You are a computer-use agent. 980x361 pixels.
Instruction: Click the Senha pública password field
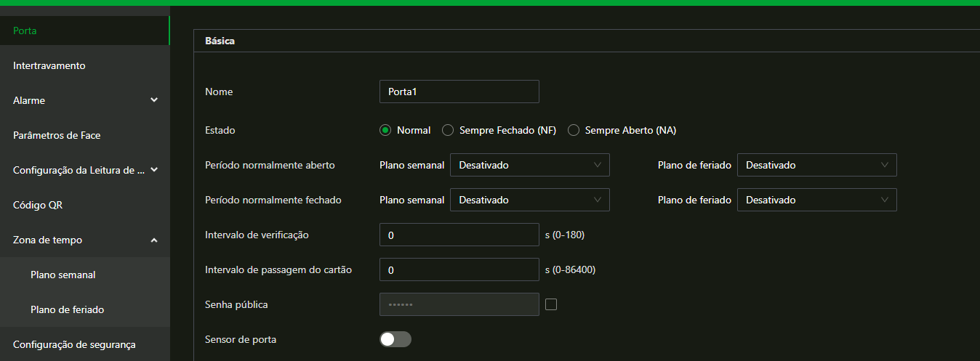[459, 304]
